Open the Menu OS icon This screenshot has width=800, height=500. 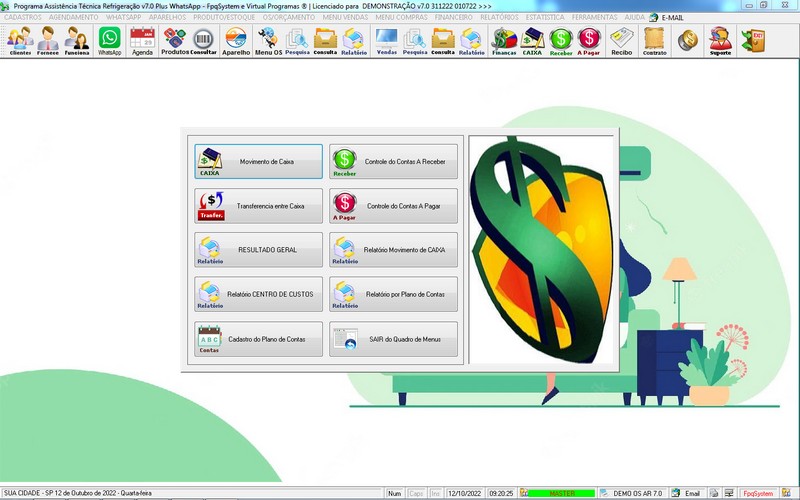268,41
